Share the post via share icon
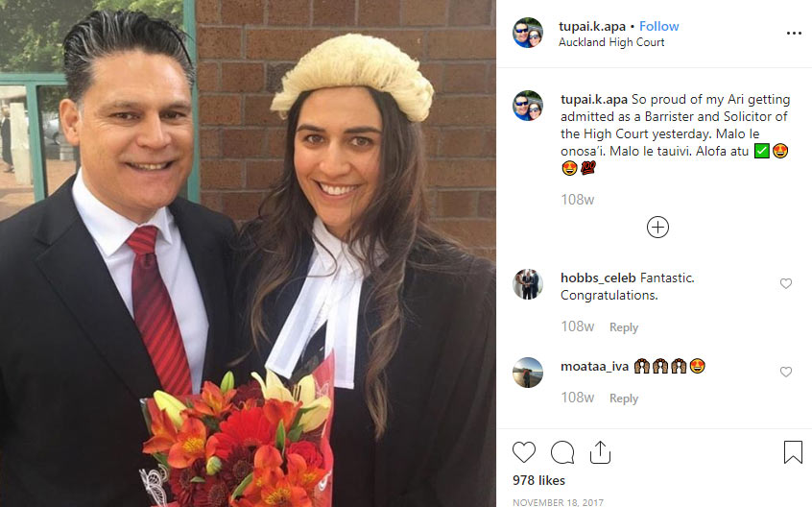This screenshot has width=812, height=507. pos(600,451)
